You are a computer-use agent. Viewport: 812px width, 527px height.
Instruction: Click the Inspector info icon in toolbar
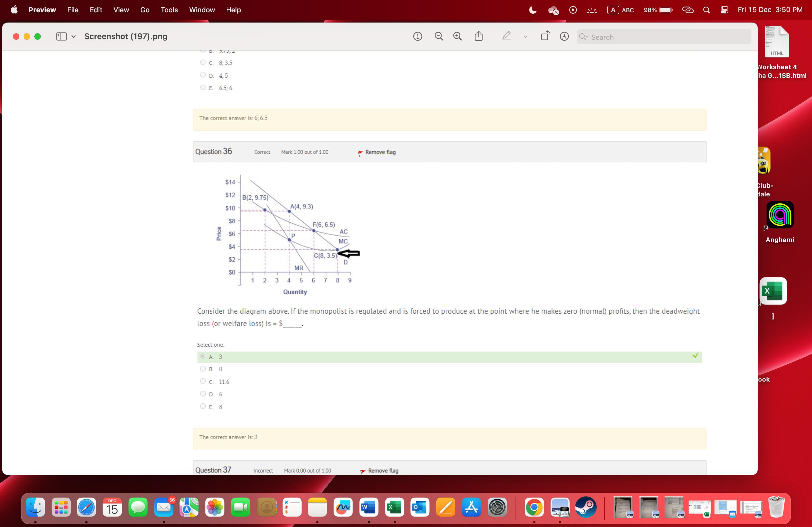coord(418,36)
